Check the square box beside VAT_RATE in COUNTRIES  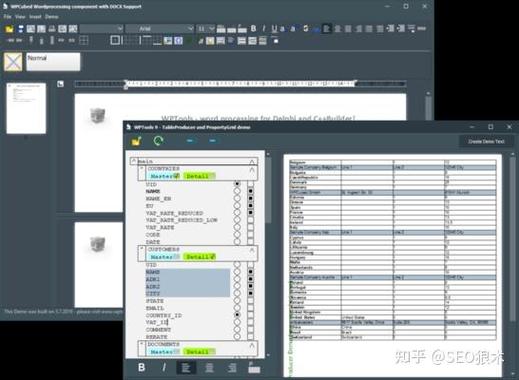pyautogui.click(x=250, y=227)
